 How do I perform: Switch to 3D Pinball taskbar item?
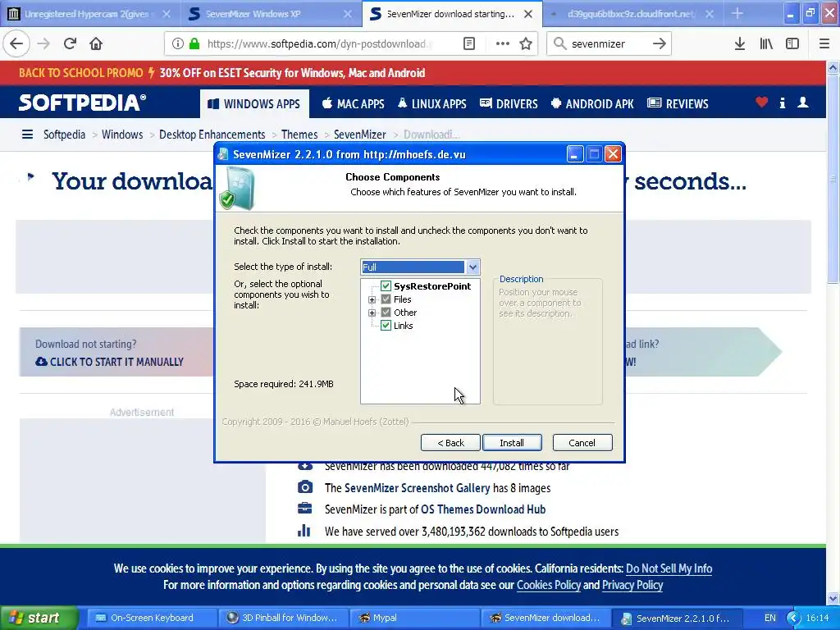coord(284,618)
